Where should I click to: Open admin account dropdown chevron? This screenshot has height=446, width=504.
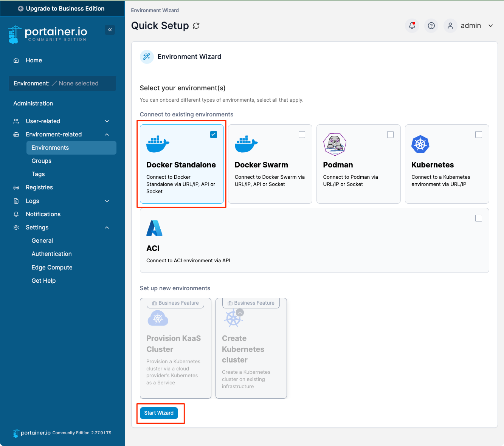pos(491,26)
